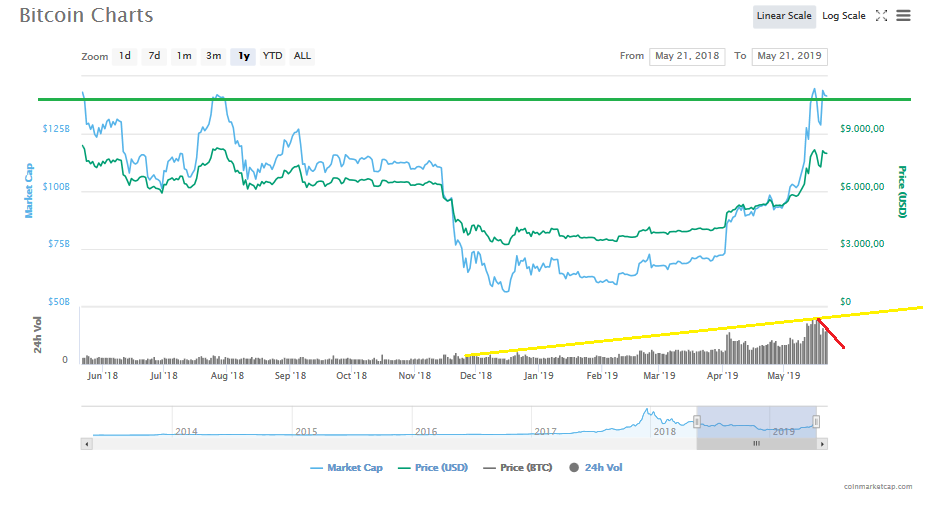Click the Apr '19 axis label
The height and width of the screenshot is (509, 943).
[722, 375]
